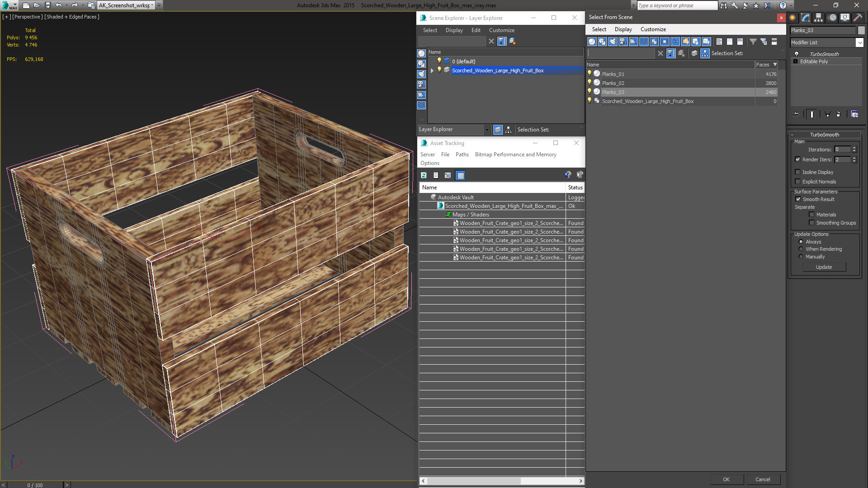This screenshot has height=488, width=868.
Task: Toggle Display Cameras filter in Select From Scene
Action: pos(623,42)
